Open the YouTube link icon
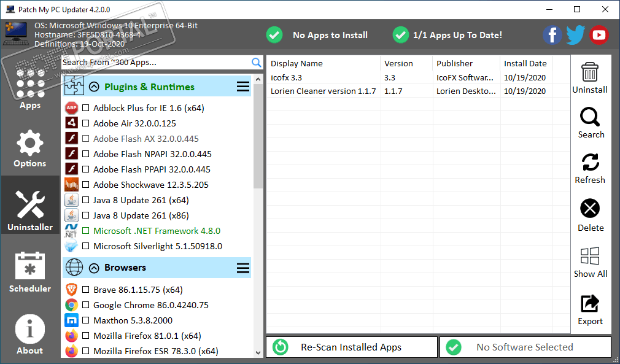This screenshot has height=364, width=620. [x=599, y=35]
